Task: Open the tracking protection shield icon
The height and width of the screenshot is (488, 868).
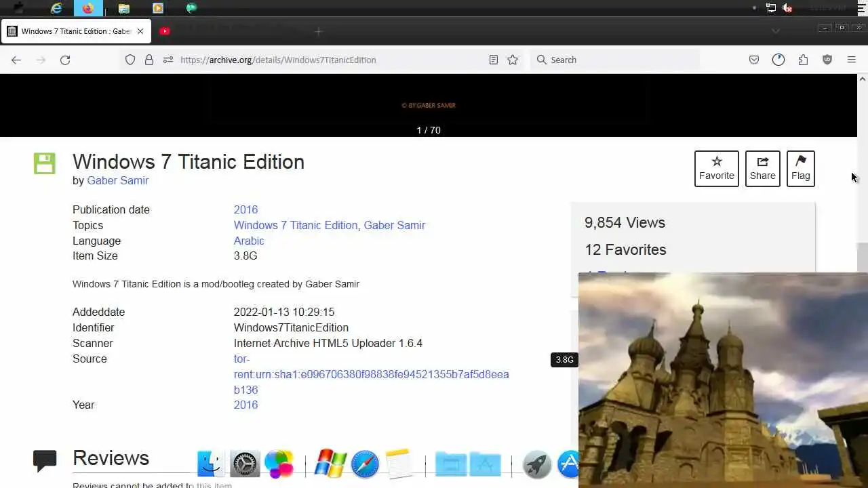Action: click(x=130, y=60)
